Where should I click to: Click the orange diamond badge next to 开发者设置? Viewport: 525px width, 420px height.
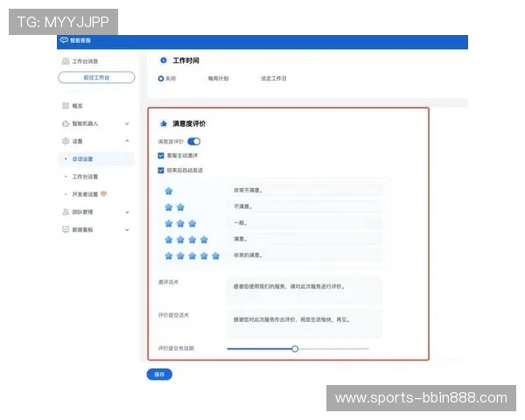104,194
